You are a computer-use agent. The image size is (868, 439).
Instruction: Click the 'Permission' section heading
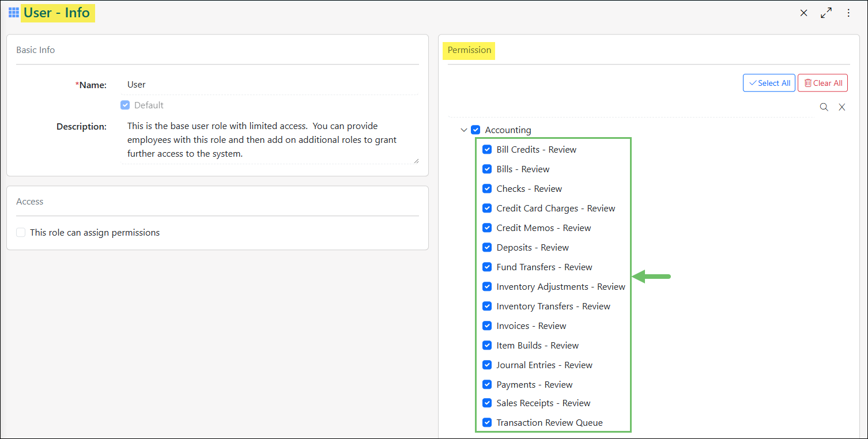click(469, 50)
